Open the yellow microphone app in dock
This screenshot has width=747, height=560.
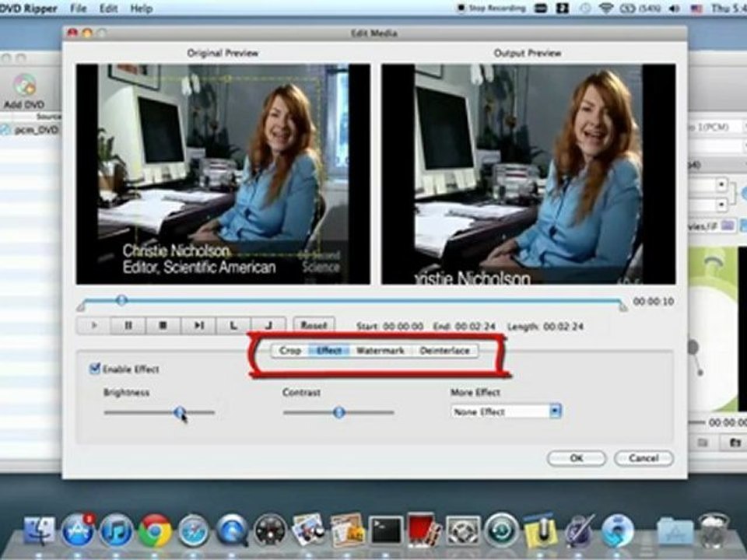(x=540, y=530)
